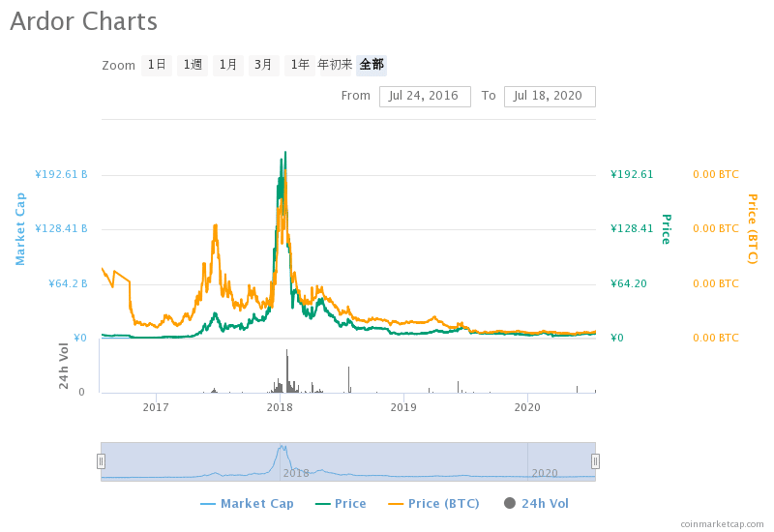Select the 1週 zoom button

pos(193,65)
